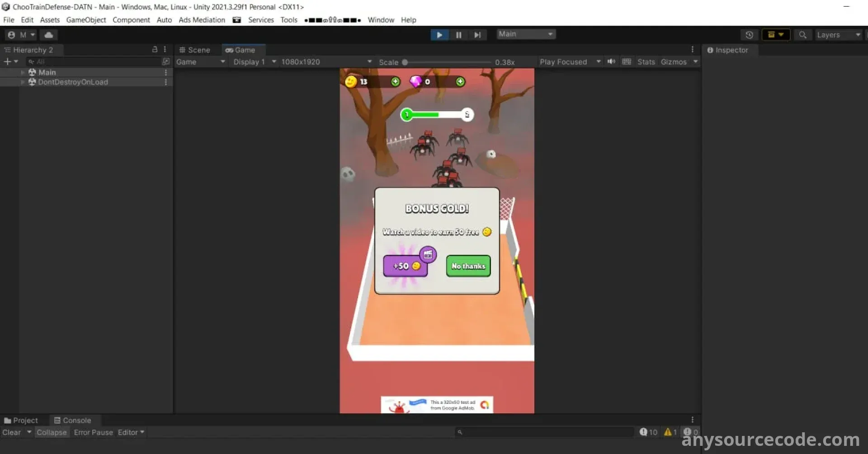Screen dimensions: 868x454
Task: Pause the game with the Pause button
Action: coord(458,34)
